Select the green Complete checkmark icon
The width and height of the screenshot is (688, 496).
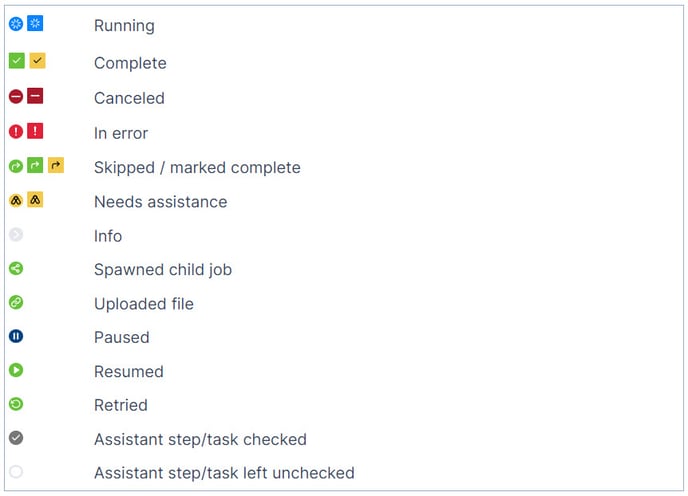pos(17,61)
